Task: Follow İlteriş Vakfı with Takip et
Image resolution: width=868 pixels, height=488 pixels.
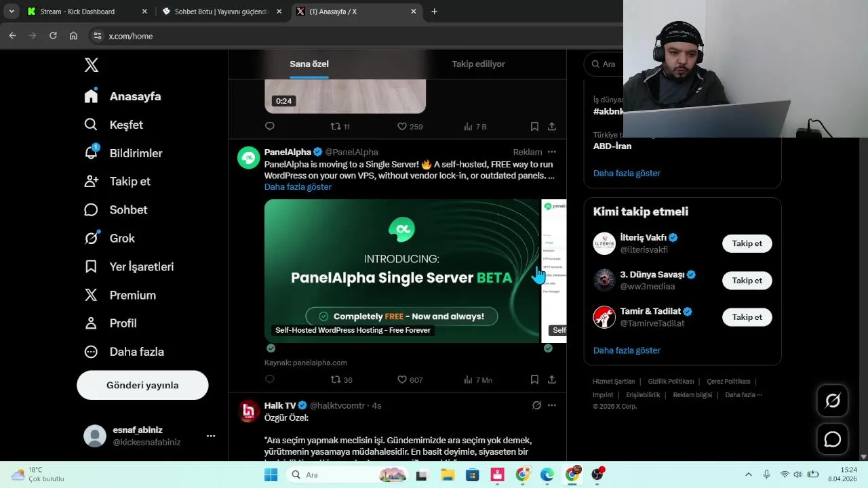Action: tap(747, 243)
